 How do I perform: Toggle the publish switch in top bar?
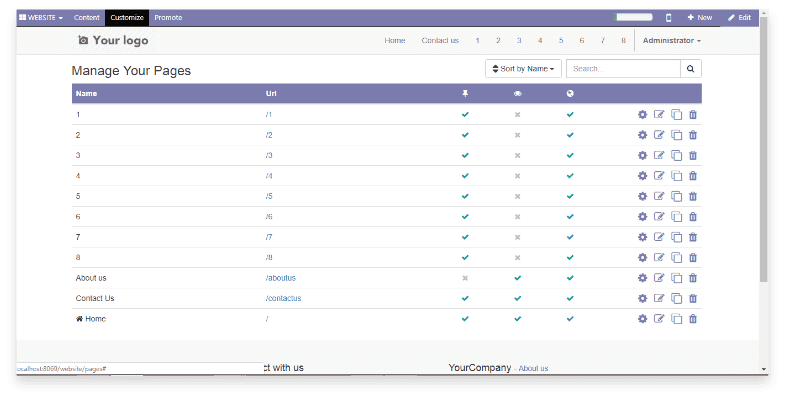pyautogui.click(x=633, y=17)
